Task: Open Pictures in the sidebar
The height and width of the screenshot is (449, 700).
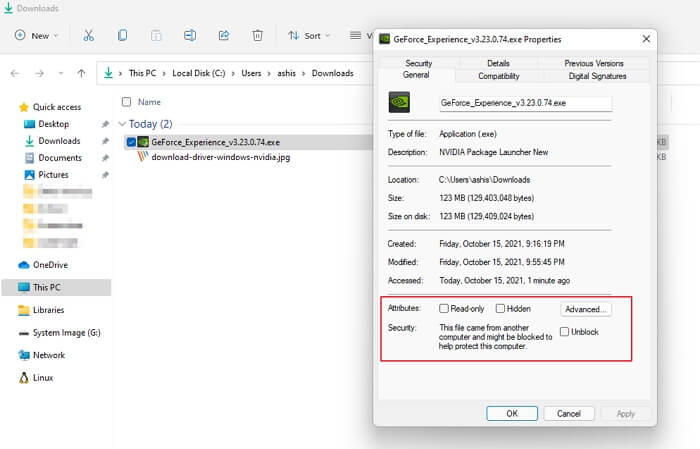Action: (46, 175)
